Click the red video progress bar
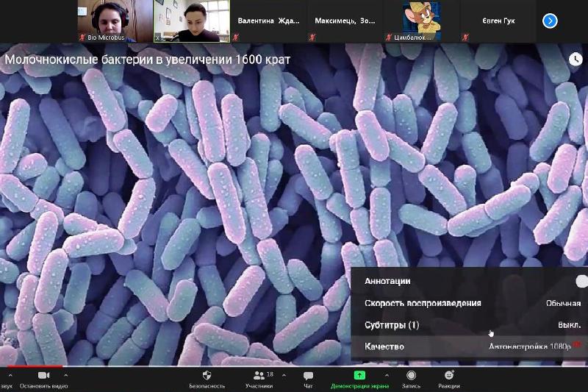The image size is (588, 392). tap(35, 366)
